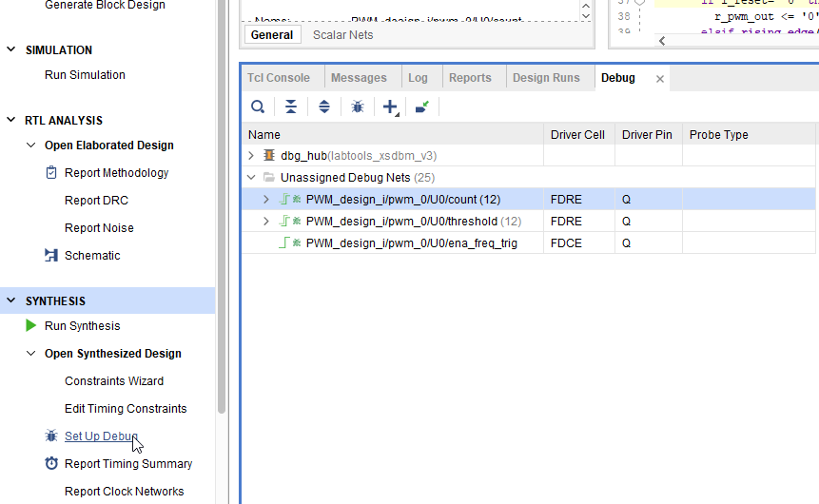
Task: Click the green-check connect icon in Debug toolbar
Action: (421, 107)
